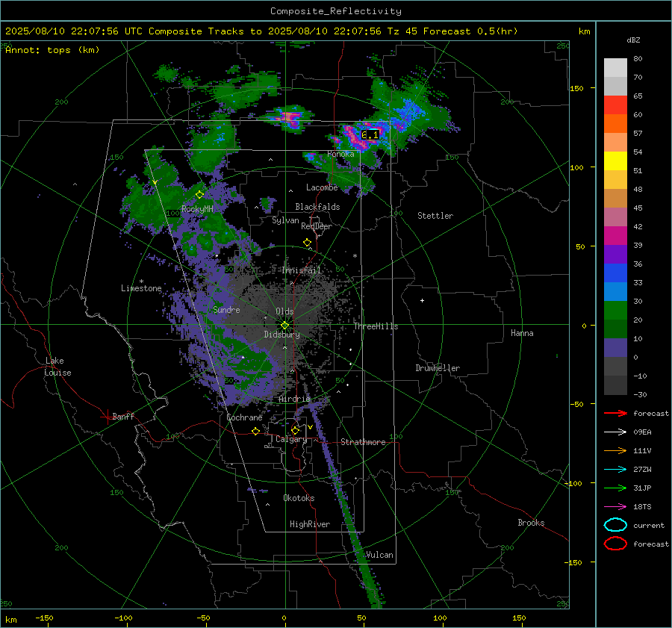Click the green 31JP track arrow
This screenshot has height=628, width=672.
615,488
